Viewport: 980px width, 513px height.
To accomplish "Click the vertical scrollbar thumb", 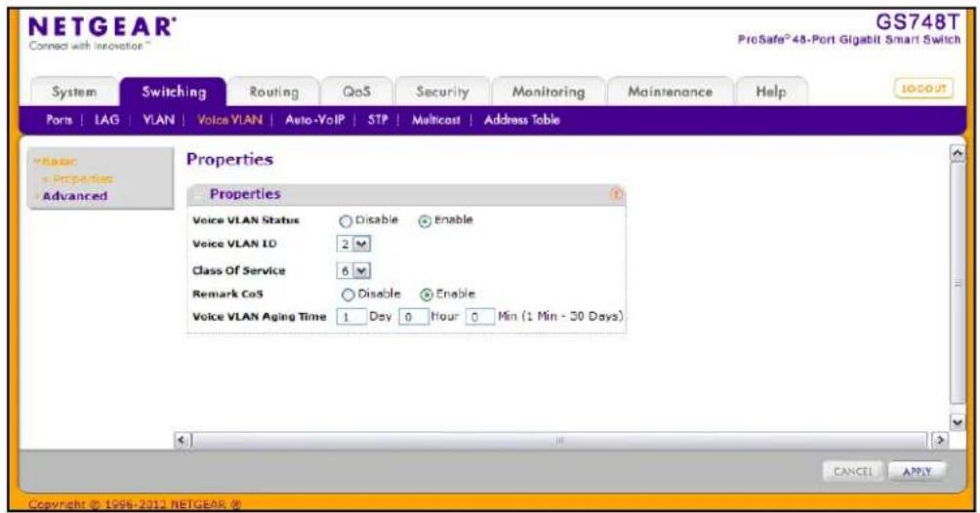I will 958,284.
